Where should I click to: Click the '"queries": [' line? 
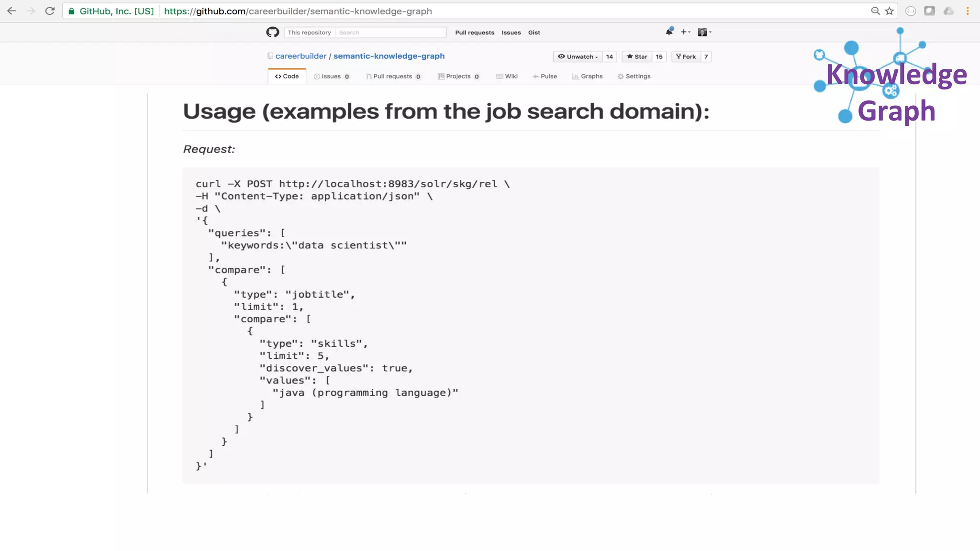tap(246, 233)
